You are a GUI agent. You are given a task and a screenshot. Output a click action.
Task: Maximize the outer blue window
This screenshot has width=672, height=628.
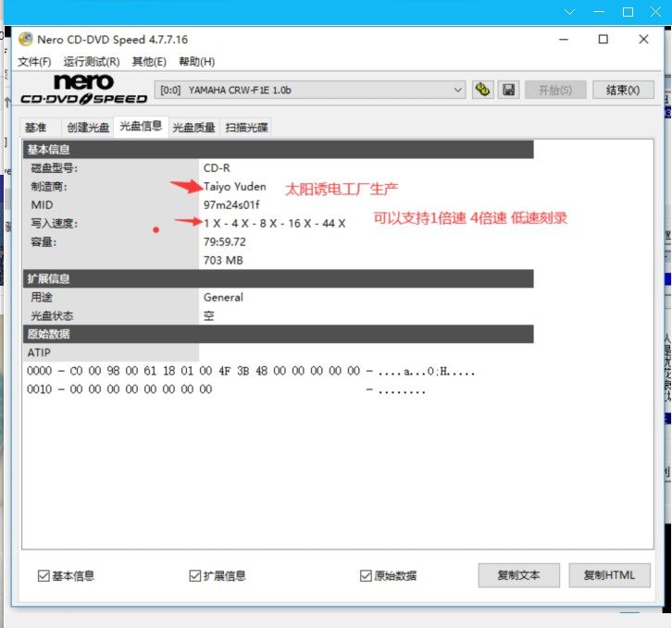point(628,12)
